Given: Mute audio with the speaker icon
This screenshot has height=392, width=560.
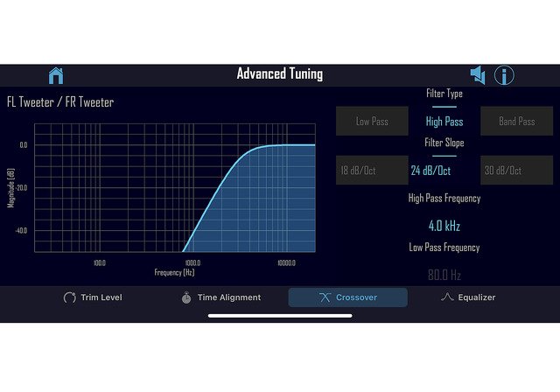Looking at the screenshot, I should pos(478,75).
